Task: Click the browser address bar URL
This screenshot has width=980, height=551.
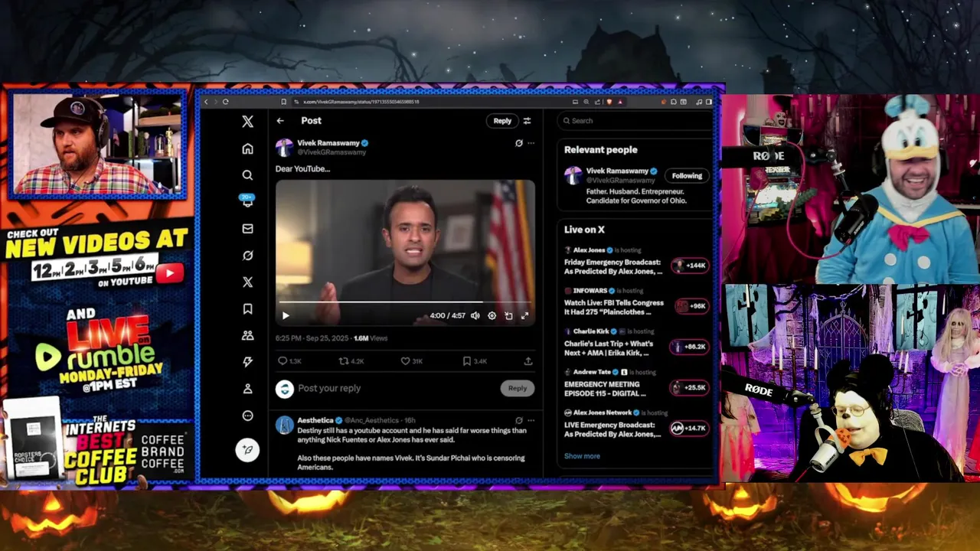Action: tap(361, 102)
